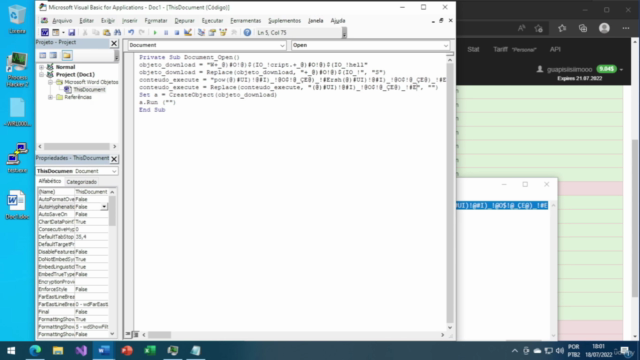
Task: Click the Copy toolbar icon
Action: [x=96, y=33]
